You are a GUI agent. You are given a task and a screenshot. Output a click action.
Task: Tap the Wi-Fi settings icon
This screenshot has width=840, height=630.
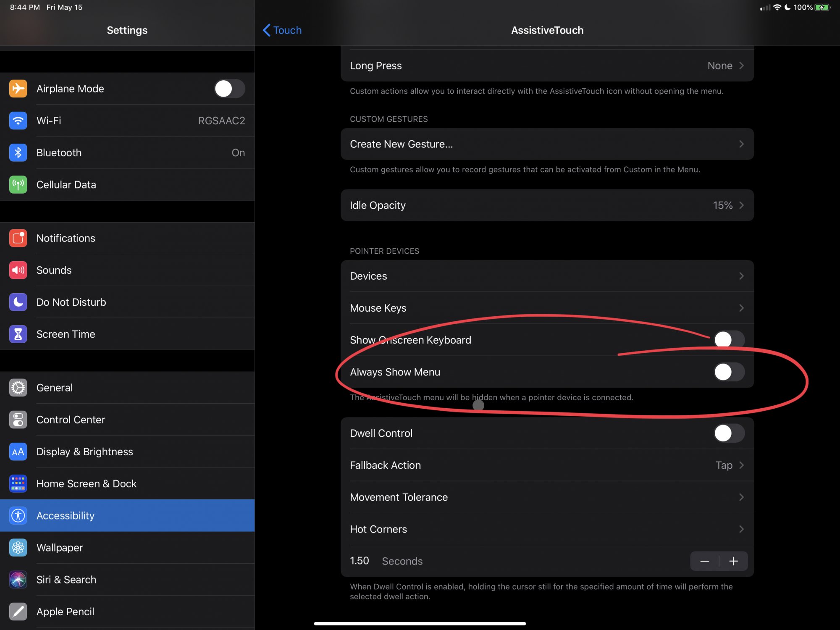18,121
